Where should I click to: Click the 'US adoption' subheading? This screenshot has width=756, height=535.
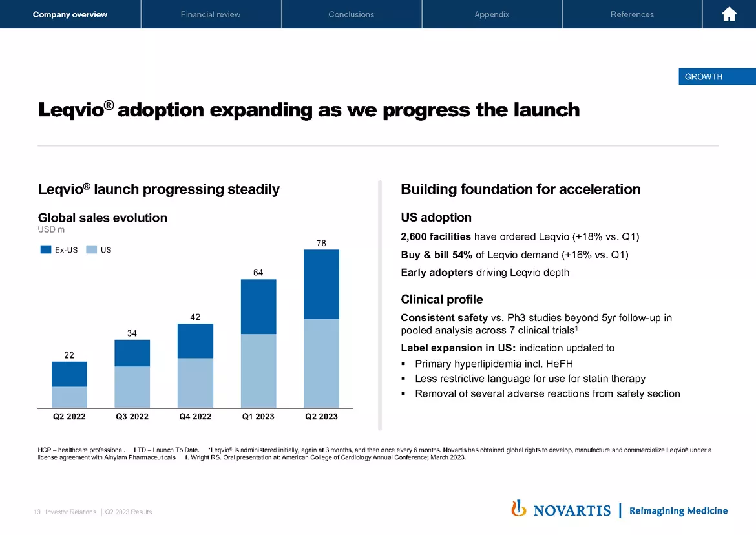coord(436,217)
